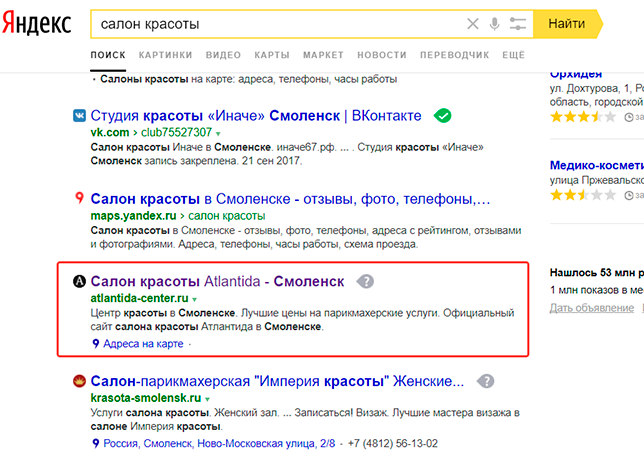
Task: Click the Яндекс logo
Action: click(x=37, y=23)
